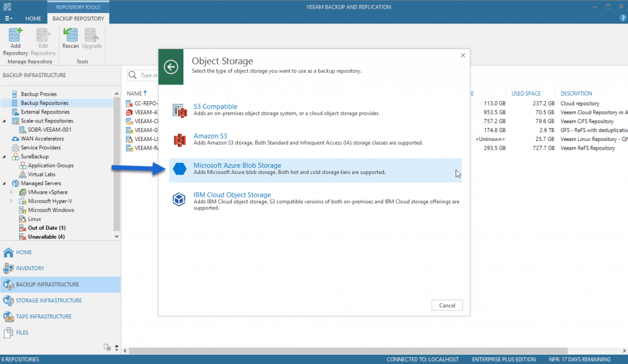Open the HOME ribbon tab
The image size is (628, 364).
click(33, 18)
